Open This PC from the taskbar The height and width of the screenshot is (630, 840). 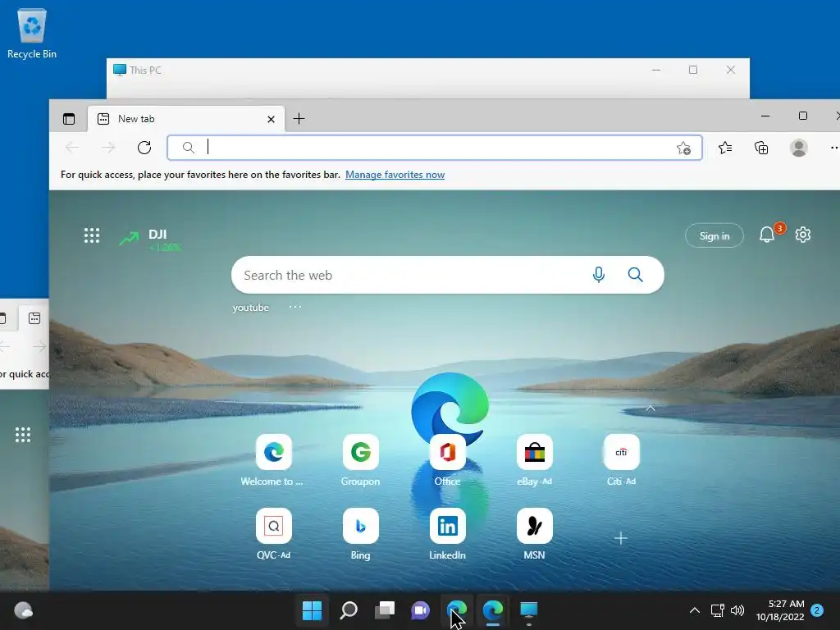tap(529, 610)
